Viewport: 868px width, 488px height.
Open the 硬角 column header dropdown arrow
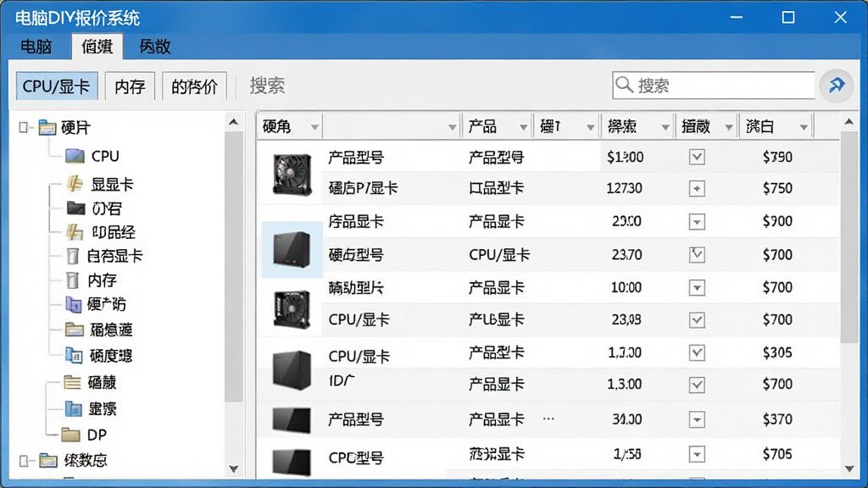[314, 128]
